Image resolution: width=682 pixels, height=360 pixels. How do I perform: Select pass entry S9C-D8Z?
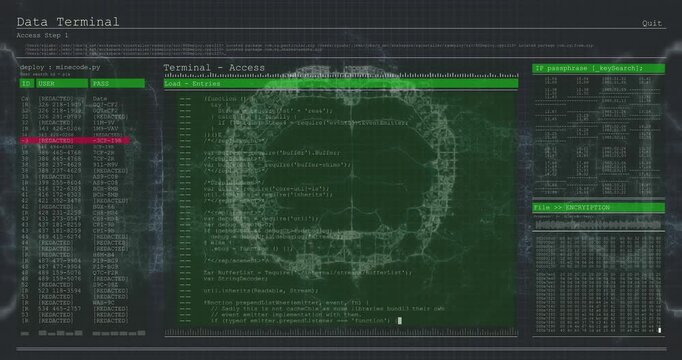point(105,285)
